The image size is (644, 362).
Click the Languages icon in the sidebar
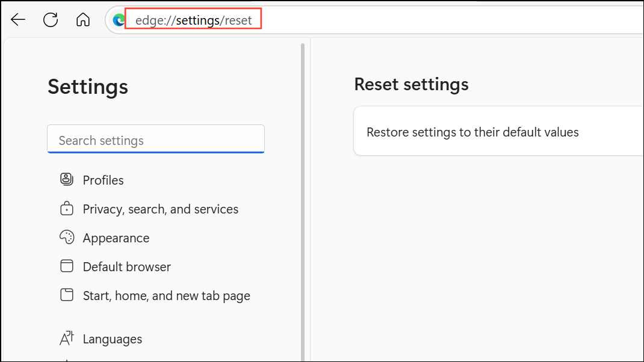pyautogui.click(x=66, y=339)
